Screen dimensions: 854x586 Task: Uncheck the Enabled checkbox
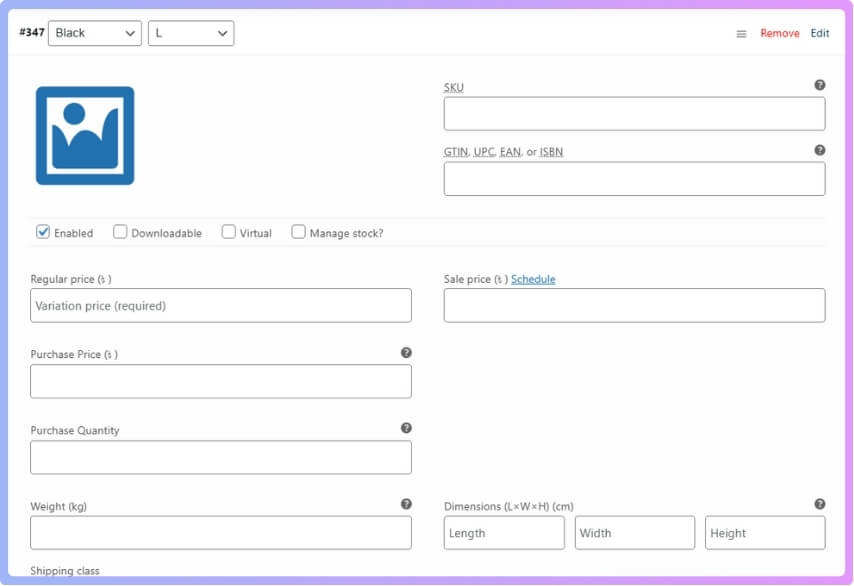point(41,232)
